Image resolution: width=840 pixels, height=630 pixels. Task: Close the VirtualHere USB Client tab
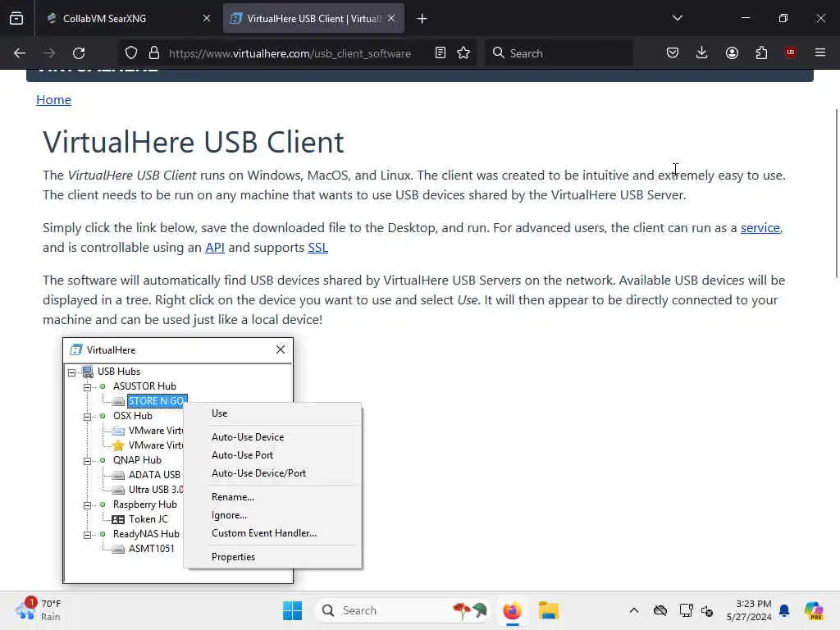click(x=391, y=19)
